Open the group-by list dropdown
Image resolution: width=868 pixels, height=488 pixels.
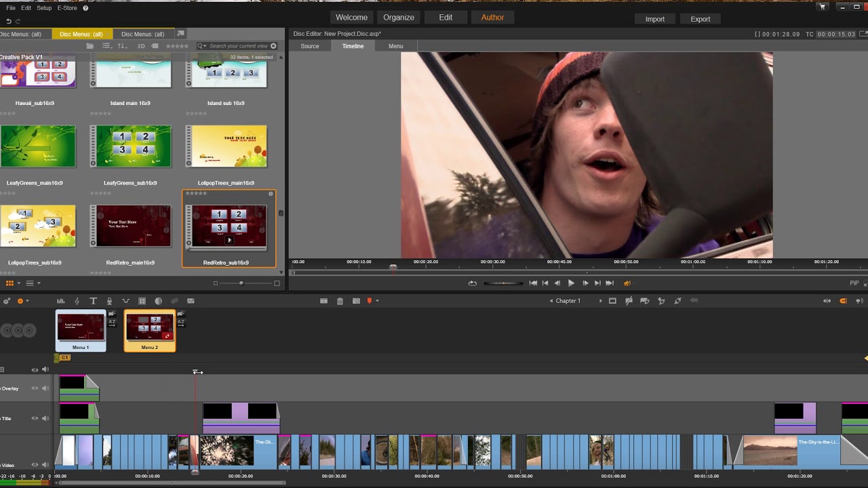click(106, 46)
